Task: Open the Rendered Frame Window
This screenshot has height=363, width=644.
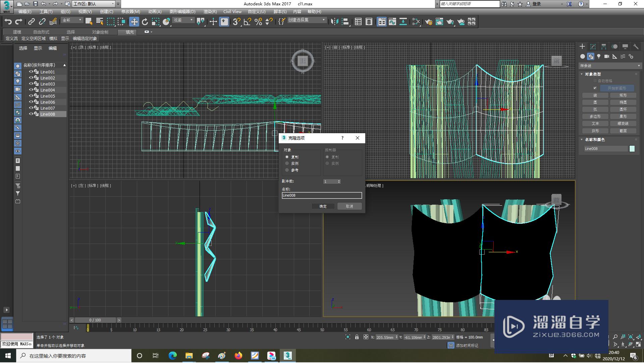Action: click(x=439, y=22)
